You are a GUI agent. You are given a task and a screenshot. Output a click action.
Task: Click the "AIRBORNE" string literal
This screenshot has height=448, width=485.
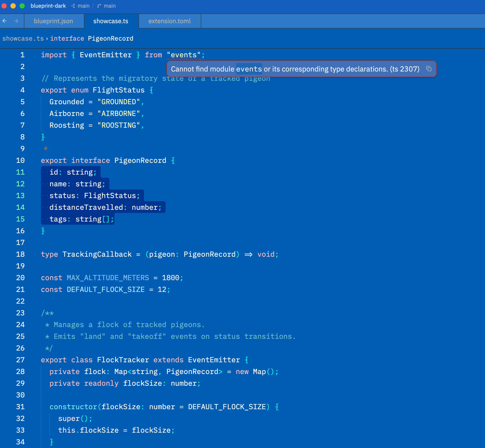118,114
